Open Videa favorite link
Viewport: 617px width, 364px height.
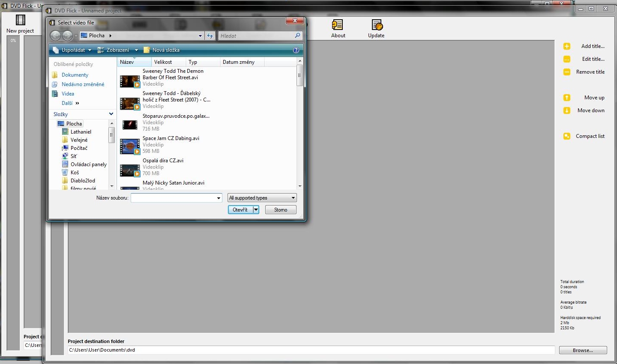(68, 94)
